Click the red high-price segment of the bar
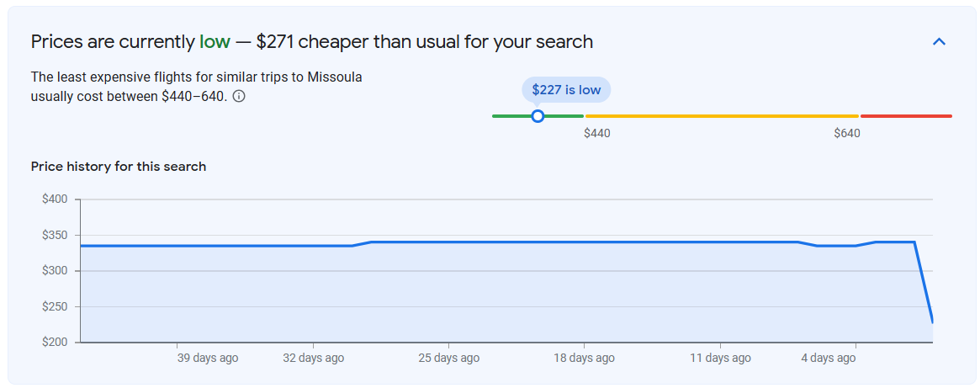The width and height of the screenshot is (980, 388). (906, 116)
